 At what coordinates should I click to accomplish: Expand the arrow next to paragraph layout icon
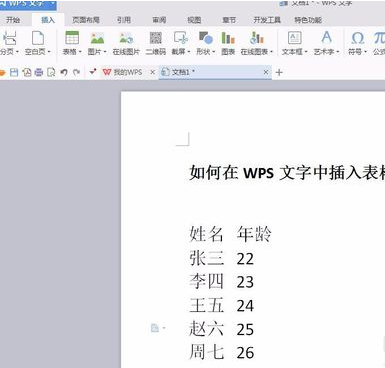tap(164, 328)
